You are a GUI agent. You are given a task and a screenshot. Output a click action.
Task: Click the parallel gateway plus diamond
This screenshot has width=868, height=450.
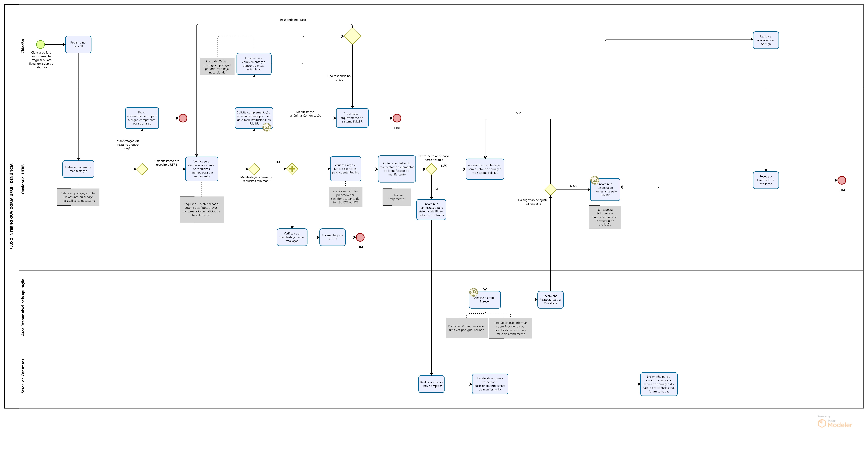point(292,169)
